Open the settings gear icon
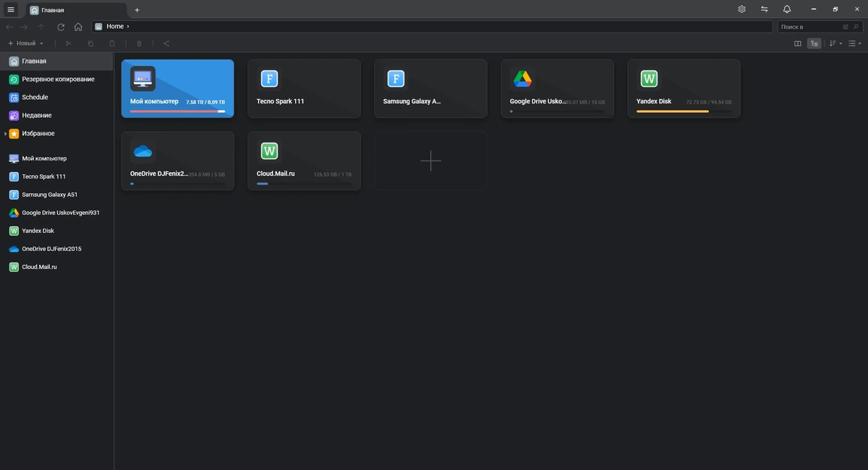This screenshot has height=470, width=868. (x=741, y=9)
